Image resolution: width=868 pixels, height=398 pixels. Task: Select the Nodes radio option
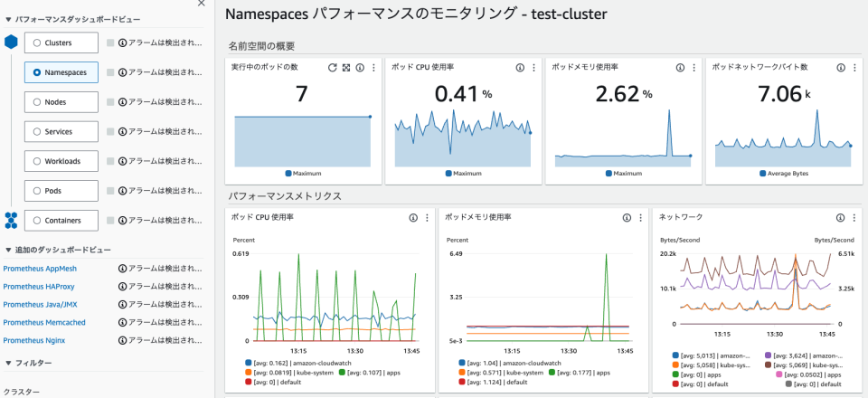[37, 102]
